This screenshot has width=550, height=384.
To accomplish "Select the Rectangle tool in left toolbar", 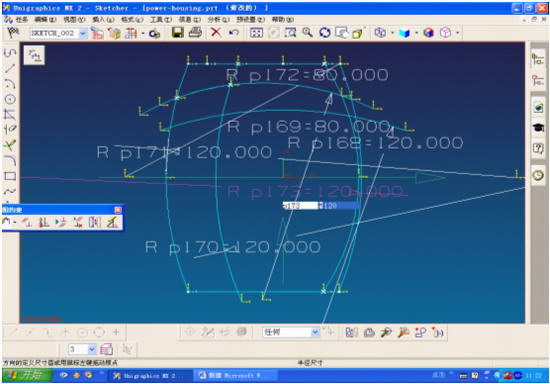I will [x=10, y=176].
